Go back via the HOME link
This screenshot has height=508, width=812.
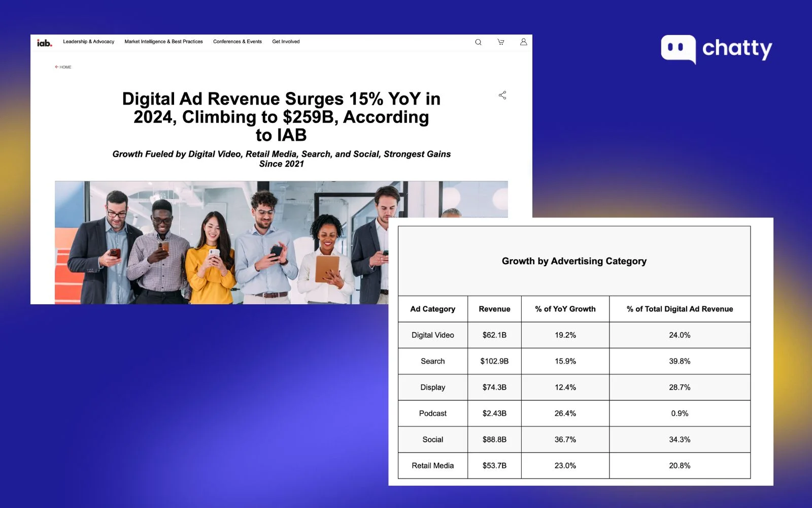point(63,67)
